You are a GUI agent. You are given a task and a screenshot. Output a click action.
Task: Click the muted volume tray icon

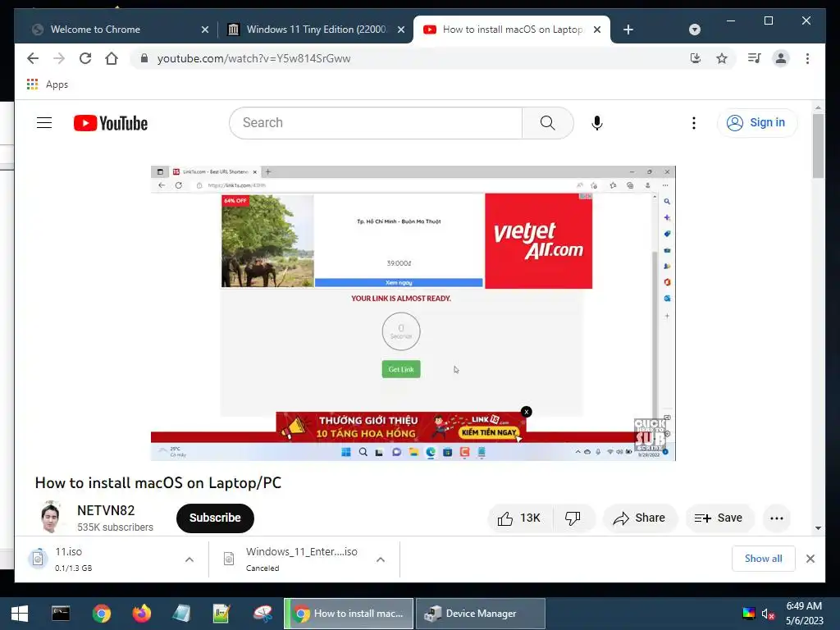768,614
